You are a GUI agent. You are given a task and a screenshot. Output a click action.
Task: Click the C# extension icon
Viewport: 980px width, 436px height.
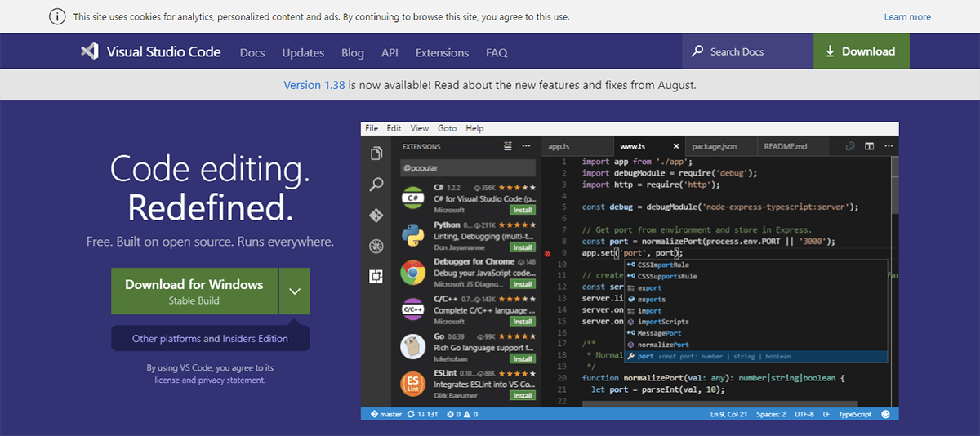[x=415, y=198]
